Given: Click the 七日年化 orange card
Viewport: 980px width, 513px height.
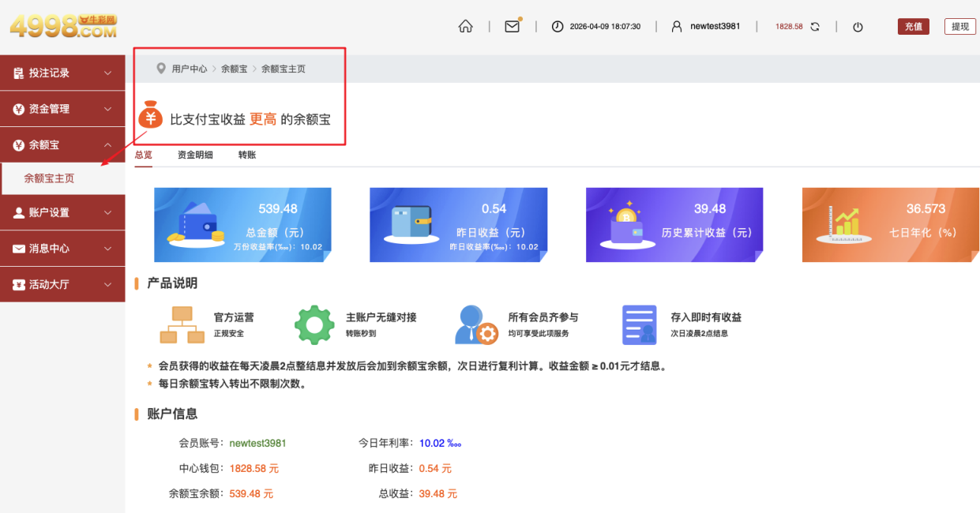Looking at the screenshot, I should coord(890,225).
